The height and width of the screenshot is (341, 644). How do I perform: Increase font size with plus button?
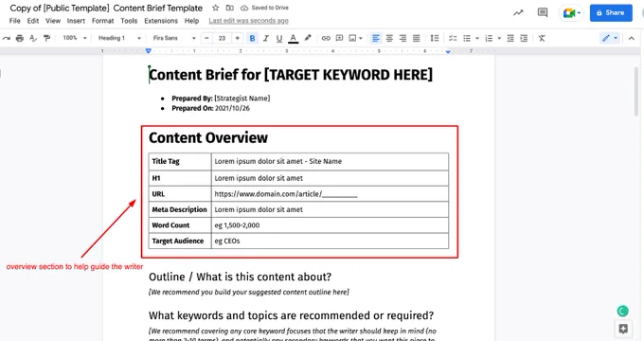tap(237, 38)
